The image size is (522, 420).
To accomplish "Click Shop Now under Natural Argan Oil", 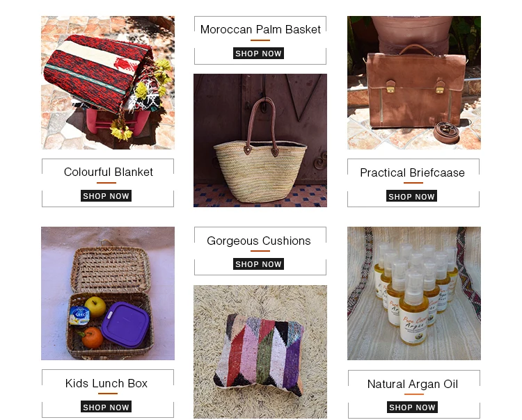I will coord(412,407).
